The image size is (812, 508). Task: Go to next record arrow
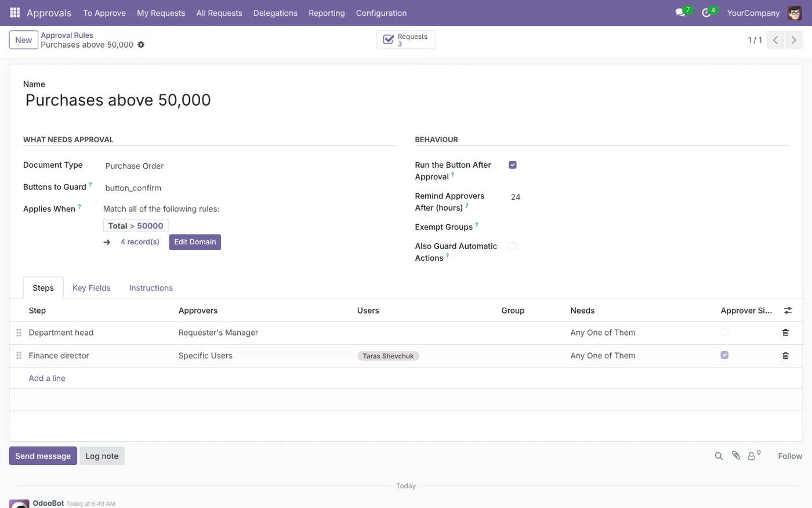click(x=793, y=40)
